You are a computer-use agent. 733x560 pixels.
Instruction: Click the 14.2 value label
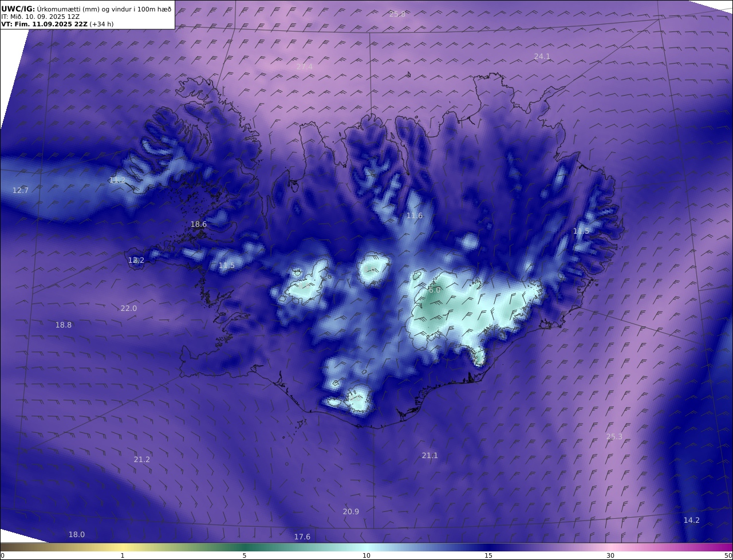(691, 520)
